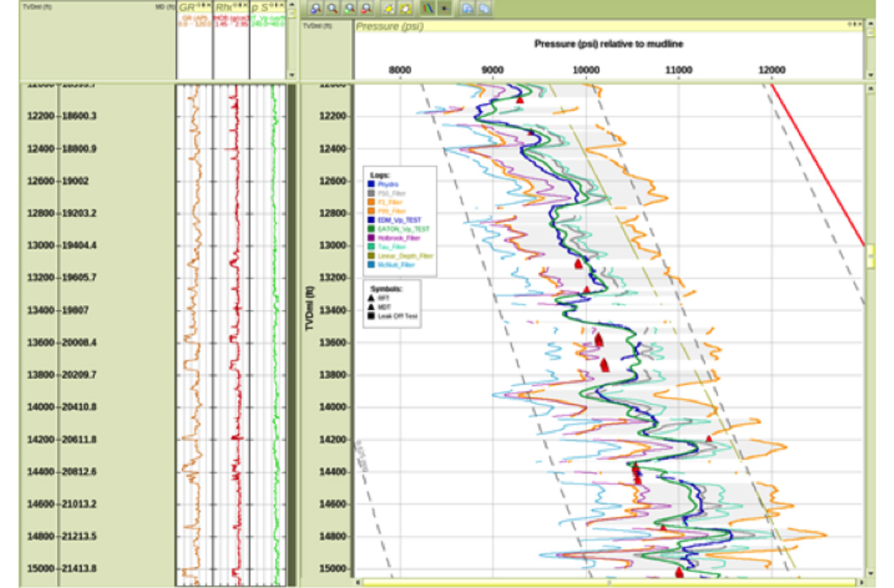Viewport: 894px width, 588px height.
Task: Click the first zoom magnifier toolbar icon
Action: point(316,9)
